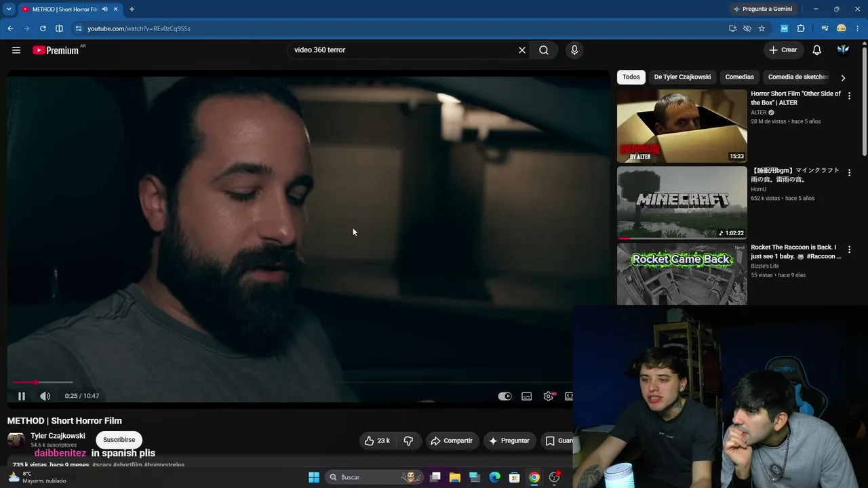The width and height of the screenshot is (868, 488).
Task: Select the Todos filter chip
Action: (631, 77)
